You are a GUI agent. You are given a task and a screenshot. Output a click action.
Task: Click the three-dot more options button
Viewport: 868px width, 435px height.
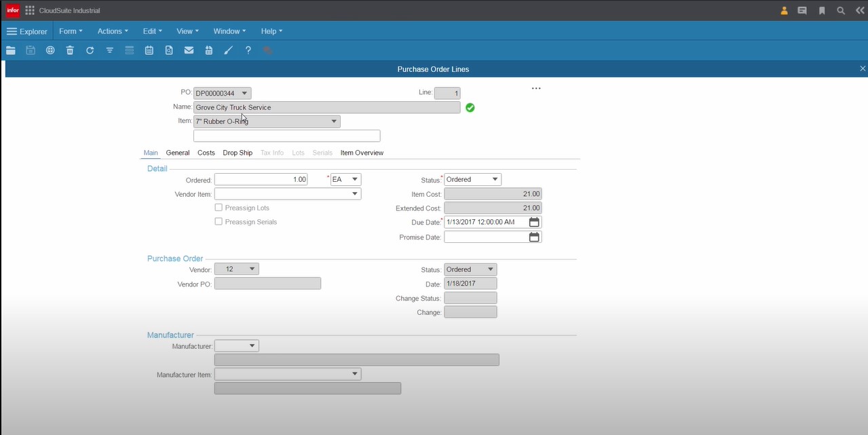[x=536, y=89]
